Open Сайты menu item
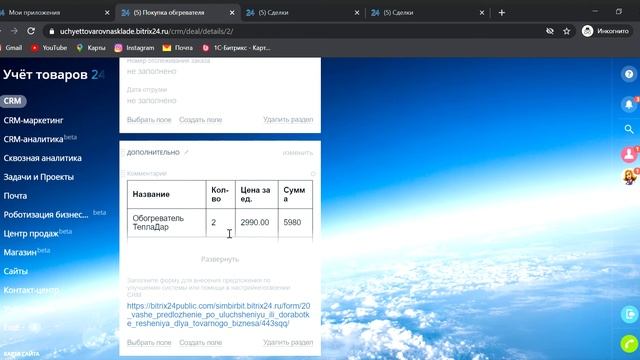 [x=16, y=271]
